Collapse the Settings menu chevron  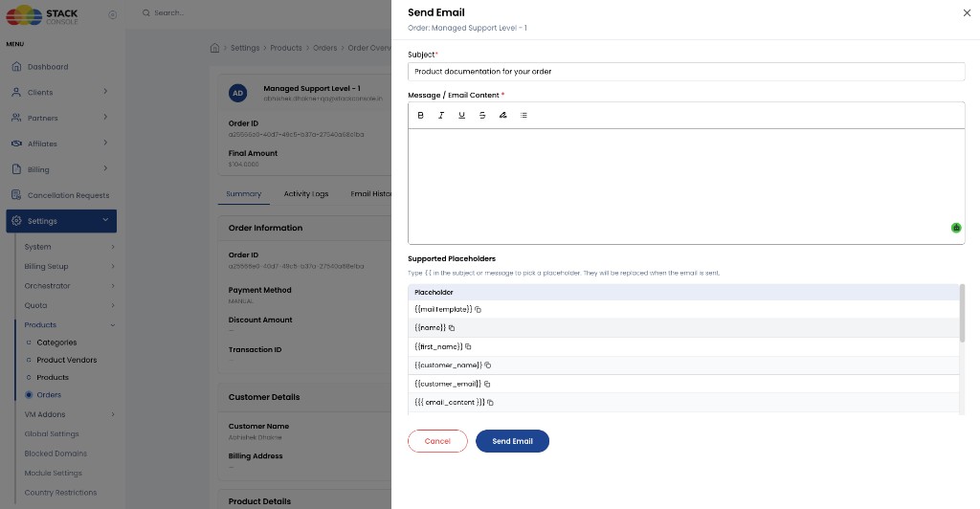point(105,220)
